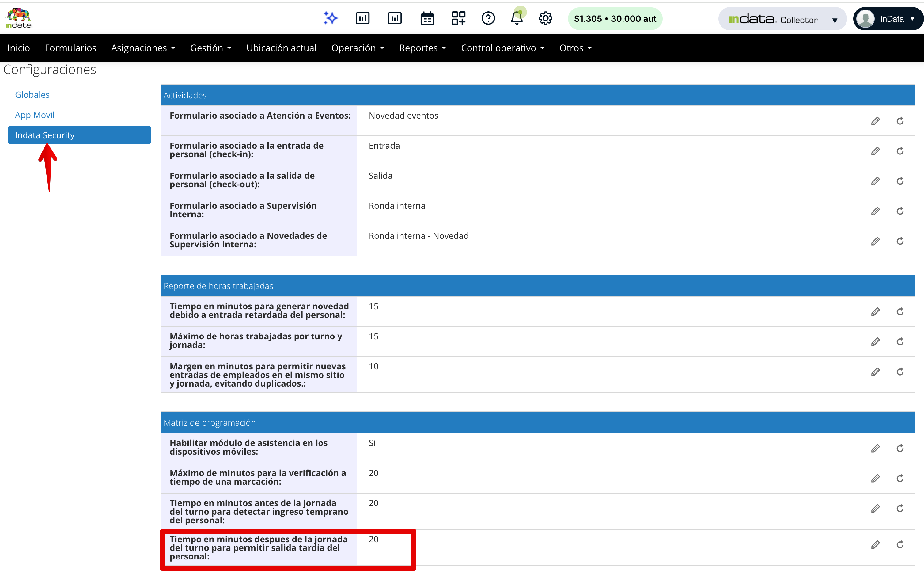The height and width of the screenshot is (572, 924).
Task: Open the notifications bell icon
Action: tap(517, 18)
